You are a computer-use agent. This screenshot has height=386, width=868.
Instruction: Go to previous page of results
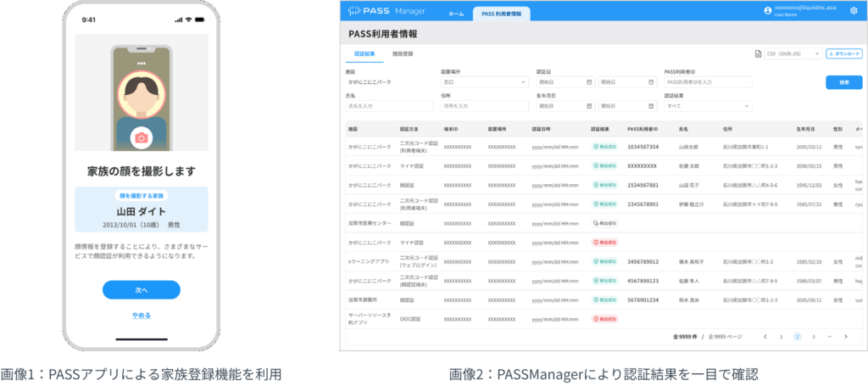[x=765, y=336]
